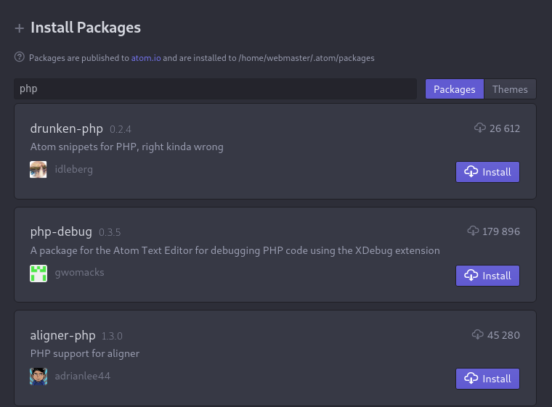
Task: Click adrianlee44's avatar image
Action: pyautogui.click(x=38, y=376)
